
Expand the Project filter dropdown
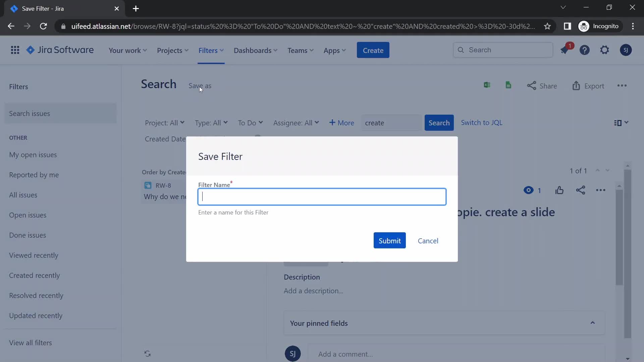tap(164, 122)
